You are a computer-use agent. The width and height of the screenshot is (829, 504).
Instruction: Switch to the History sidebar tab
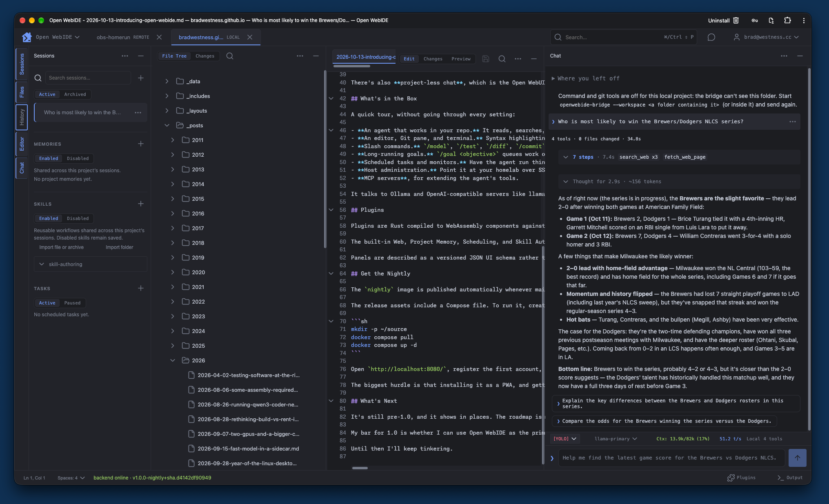22,117
